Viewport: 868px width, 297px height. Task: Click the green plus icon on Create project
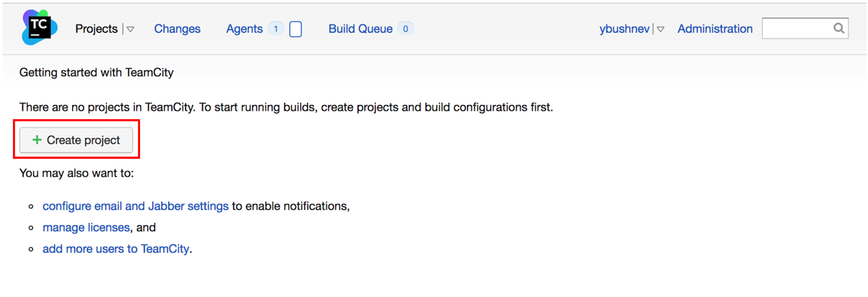click(x=37, y=140)
